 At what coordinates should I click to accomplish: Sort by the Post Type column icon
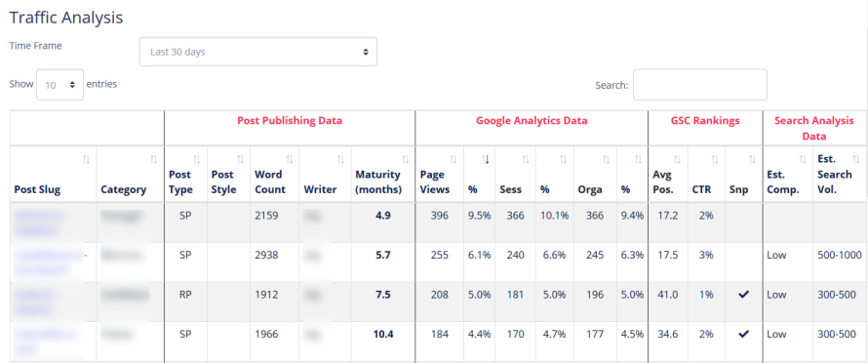(x=197, y=160)
